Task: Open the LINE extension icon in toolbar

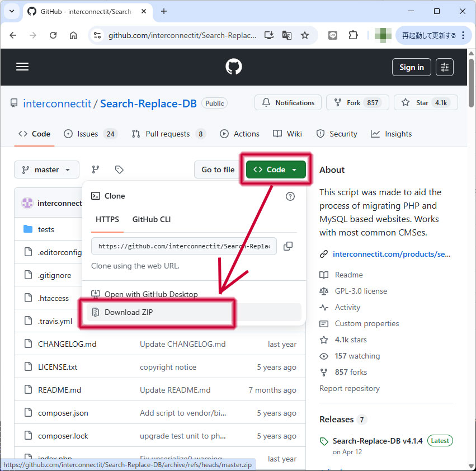Action: click(x=333, y=36)
